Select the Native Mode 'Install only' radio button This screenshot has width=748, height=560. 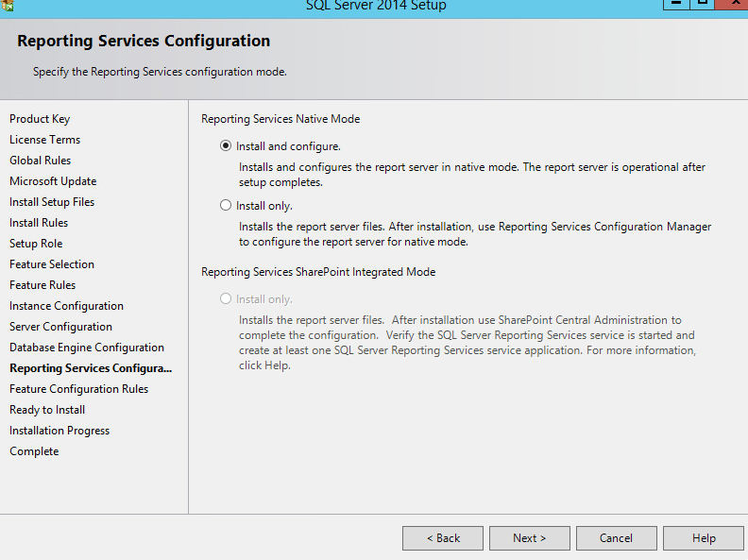pyautogui.click(x=226, y=206)
